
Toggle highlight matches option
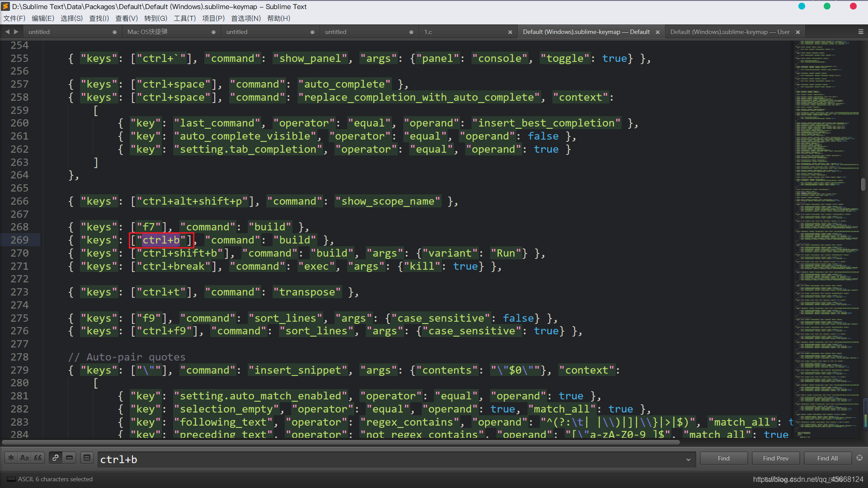[x=87, y=458]
